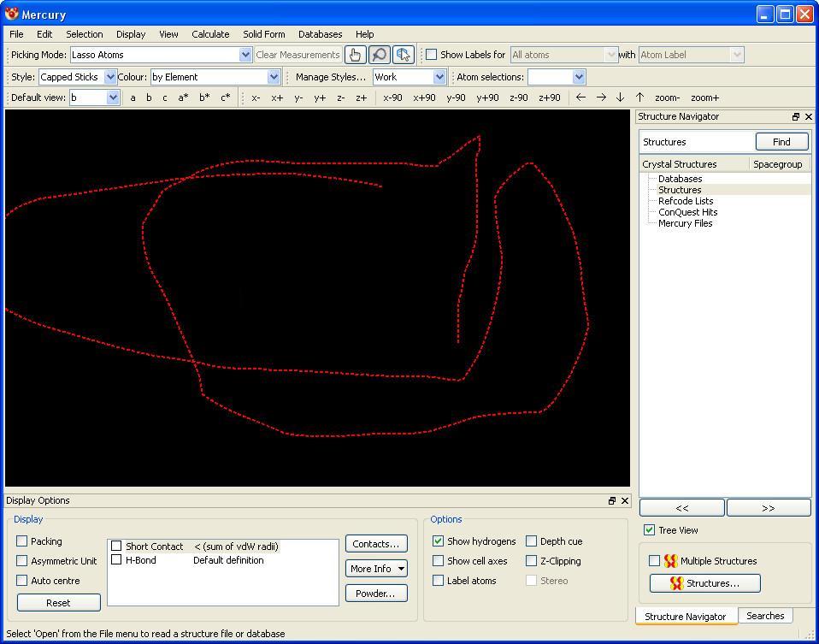The width and height of the screenshot is (819, 644).
Task: View along the b* axis
Action: pyautogui.click(x=204, y=97)
